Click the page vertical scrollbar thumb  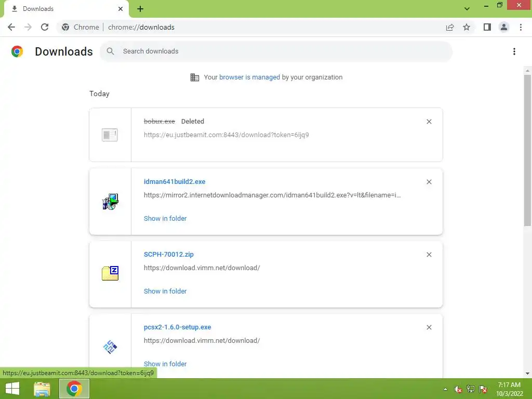click(527, 150)
